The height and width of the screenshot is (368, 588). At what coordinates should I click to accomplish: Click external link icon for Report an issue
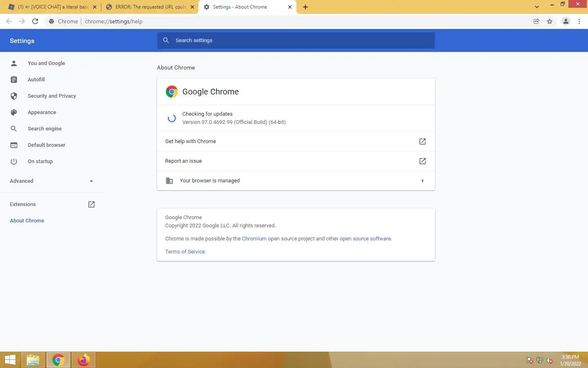coord(423,161)
